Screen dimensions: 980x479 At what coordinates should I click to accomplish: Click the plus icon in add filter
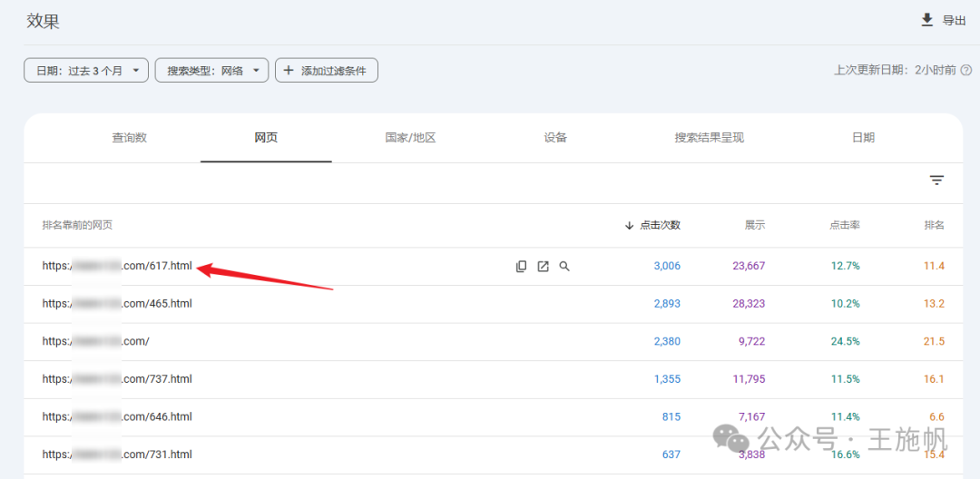[289, 70]
